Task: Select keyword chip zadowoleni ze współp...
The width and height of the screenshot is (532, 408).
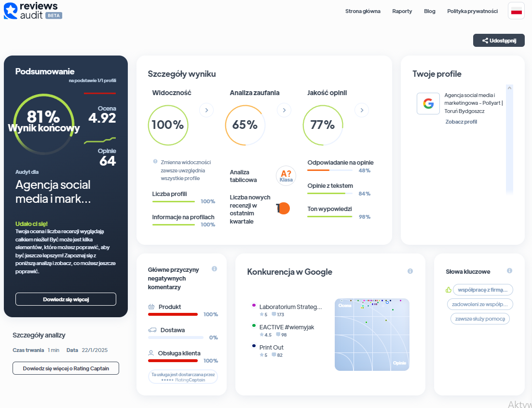Action: tap(480, 304)
